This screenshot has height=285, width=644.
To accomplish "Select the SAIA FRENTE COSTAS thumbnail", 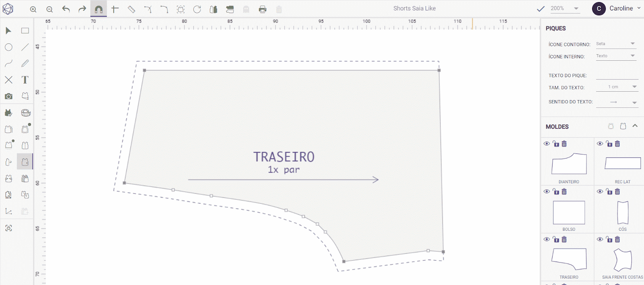I will click(623, 260).
